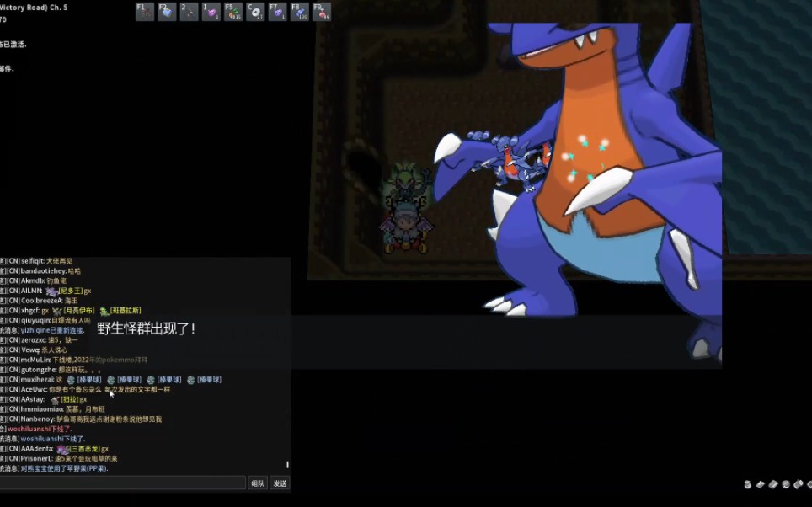This screenshot has height=507, width=812.
Task: Click the sprite icon before [三首恶龙]
Action: coord(62,450)
